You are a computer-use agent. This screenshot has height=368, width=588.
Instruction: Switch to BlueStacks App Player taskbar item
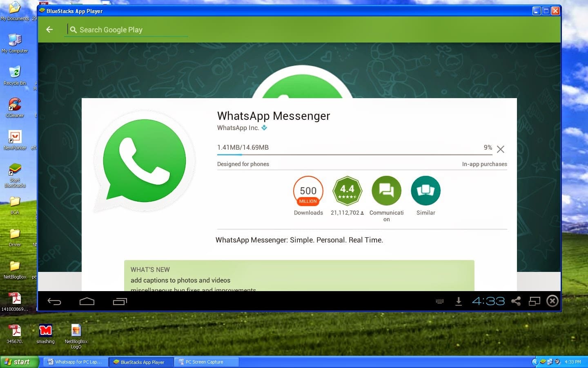click(x=141, y=362)
